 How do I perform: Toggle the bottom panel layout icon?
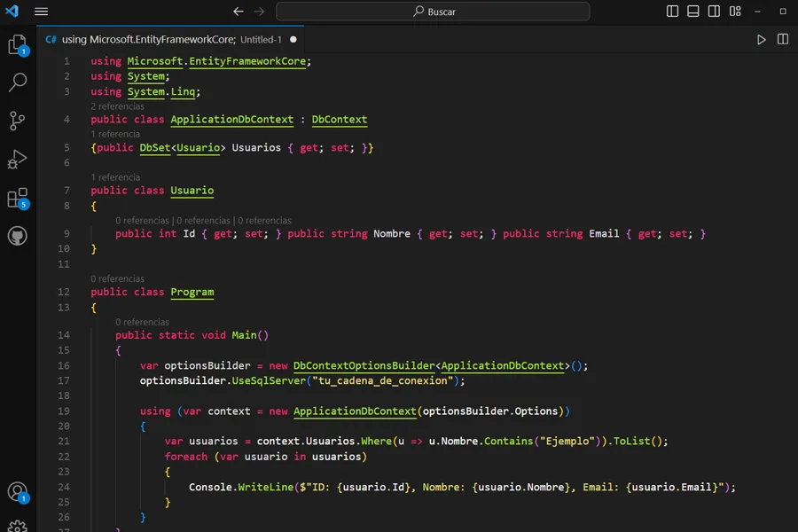[x=692, y=12]
